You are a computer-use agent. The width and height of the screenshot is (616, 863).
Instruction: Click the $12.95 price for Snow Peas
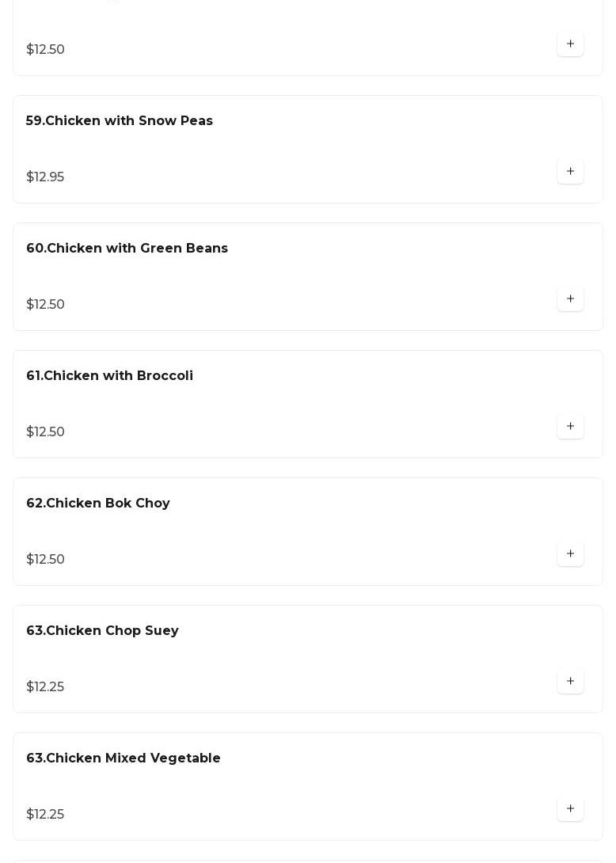click(x=45, y=177)
